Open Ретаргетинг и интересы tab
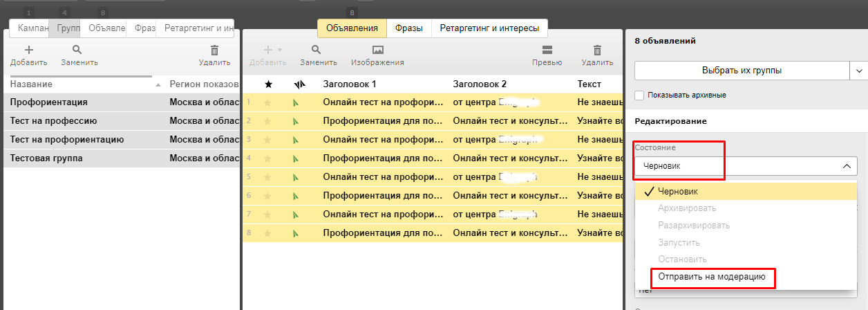 pyautogui.click(x=489, y=28)
